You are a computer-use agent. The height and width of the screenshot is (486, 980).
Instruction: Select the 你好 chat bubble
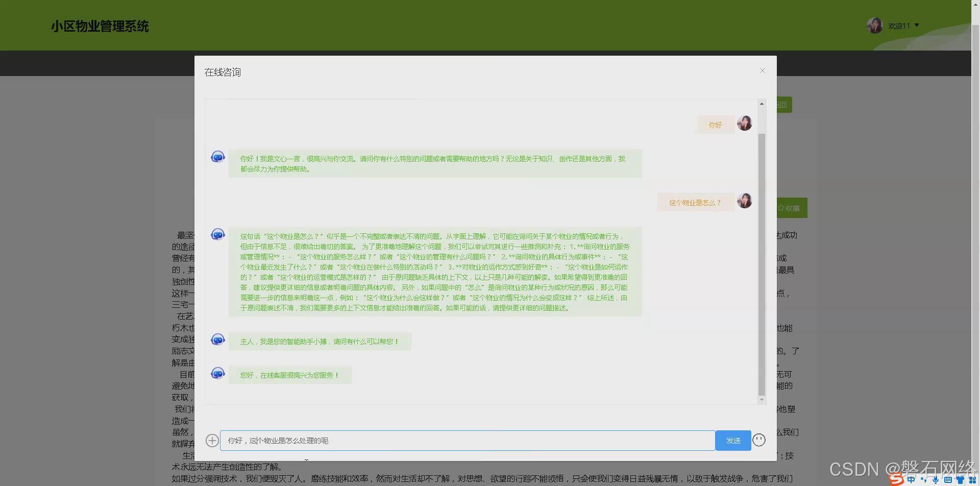coord(715,125)
